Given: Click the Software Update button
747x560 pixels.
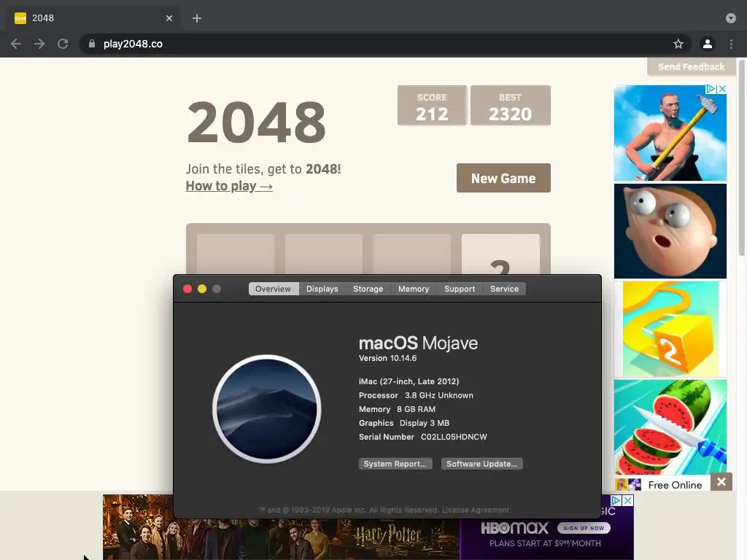Looking at the screenshot, I should (481, 464).
